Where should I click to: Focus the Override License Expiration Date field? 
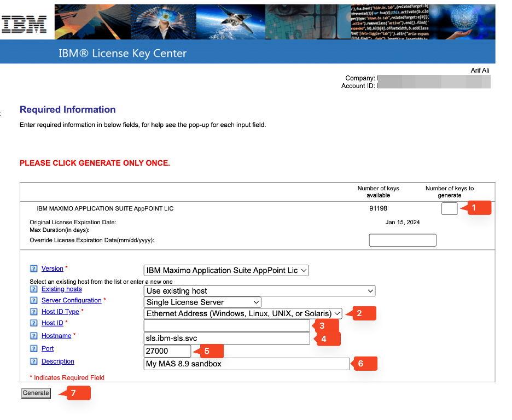click(403, 240)
